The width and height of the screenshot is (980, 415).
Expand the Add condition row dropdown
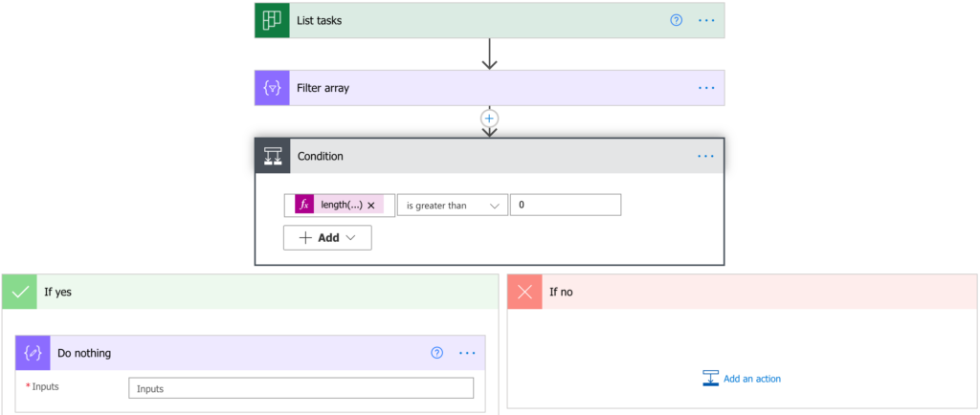pyautogui.click(x=327, y=238)
